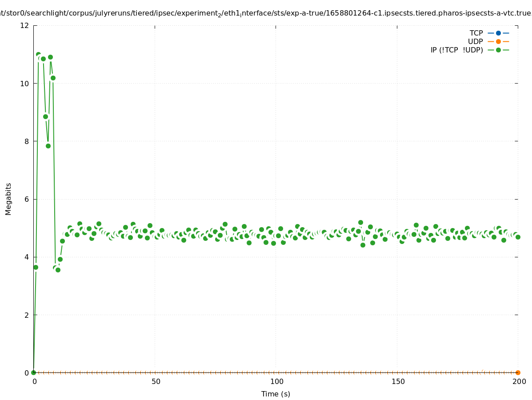Click the 6 tick label on y-axis
The image size is (532, 400).
tap(27, 199)
